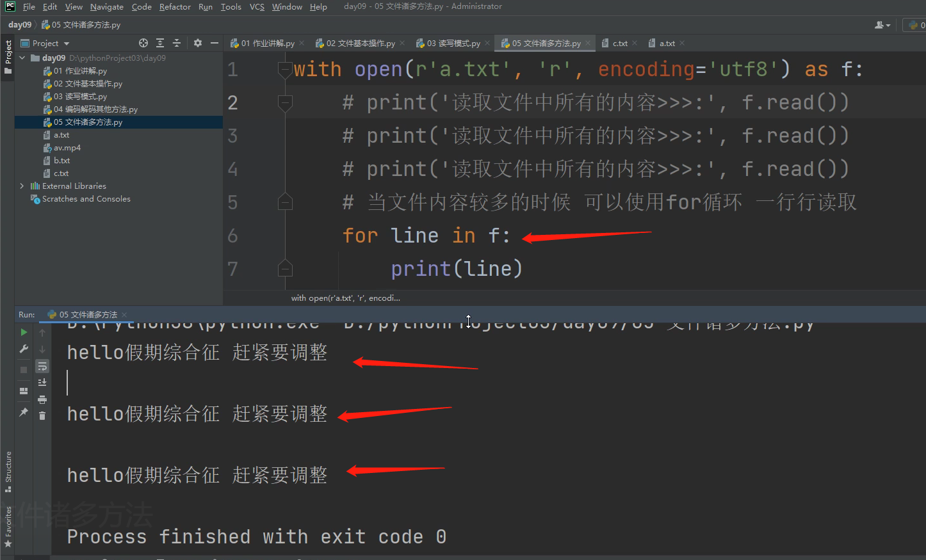Image resolution: width=926 pixels, height=560 pixels.
Task: Jump up the stack trace with the up arrow
Action: (42, 332)
